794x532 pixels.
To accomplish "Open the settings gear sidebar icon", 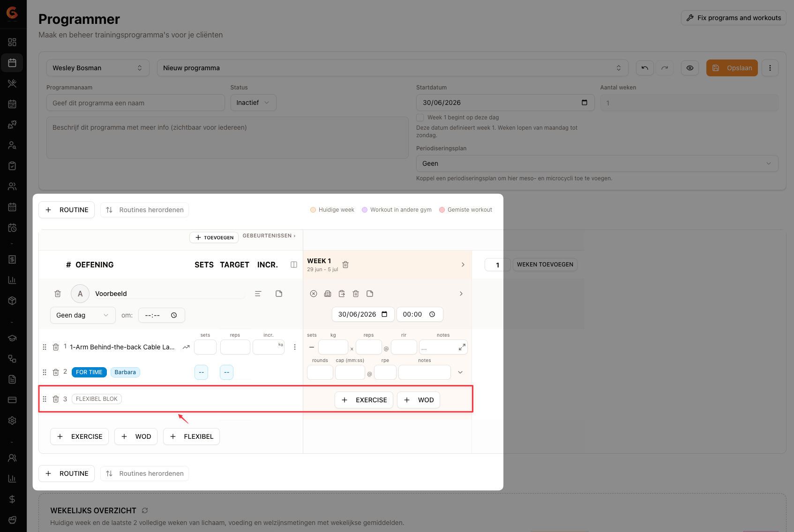I will click(x=12, y=421).
